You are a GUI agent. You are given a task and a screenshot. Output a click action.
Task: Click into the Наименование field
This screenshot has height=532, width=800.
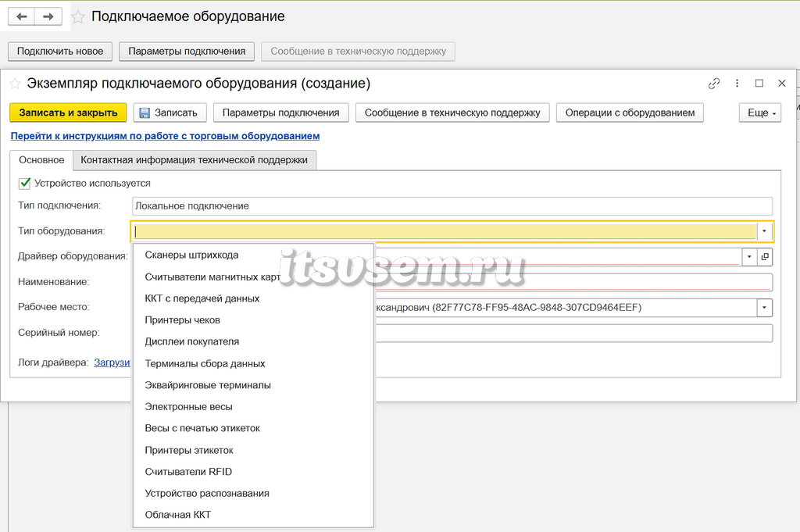point(573,282)
